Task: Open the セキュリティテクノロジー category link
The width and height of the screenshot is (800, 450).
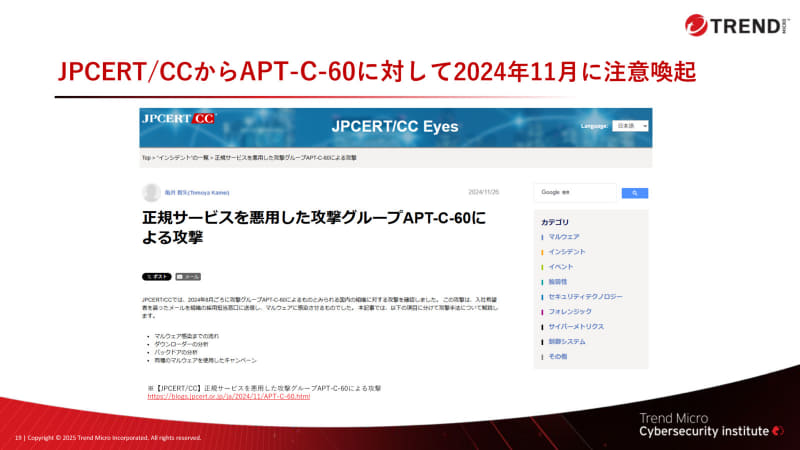Action: tap(585, 296)
